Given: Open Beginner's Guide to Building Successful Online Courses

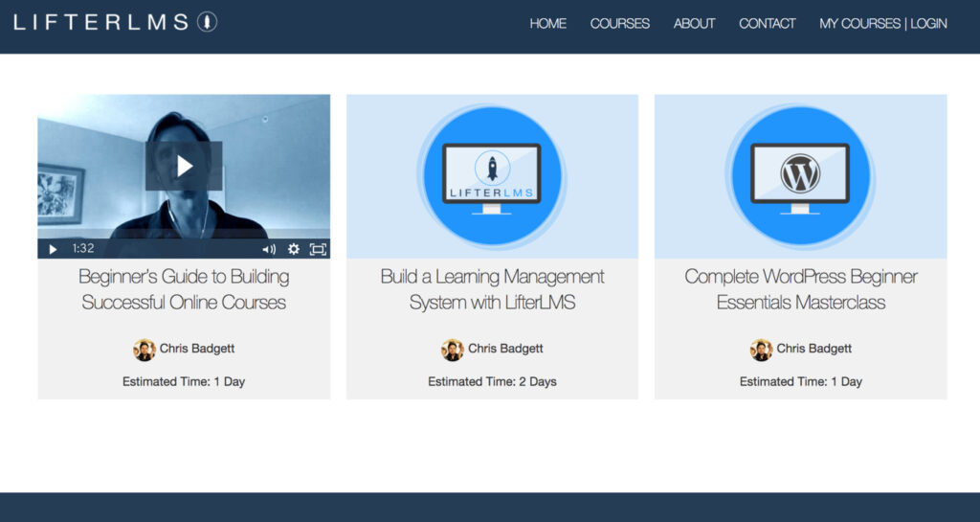Looking at the screenshot, I should pyautogui.click(x=184, y=289).
